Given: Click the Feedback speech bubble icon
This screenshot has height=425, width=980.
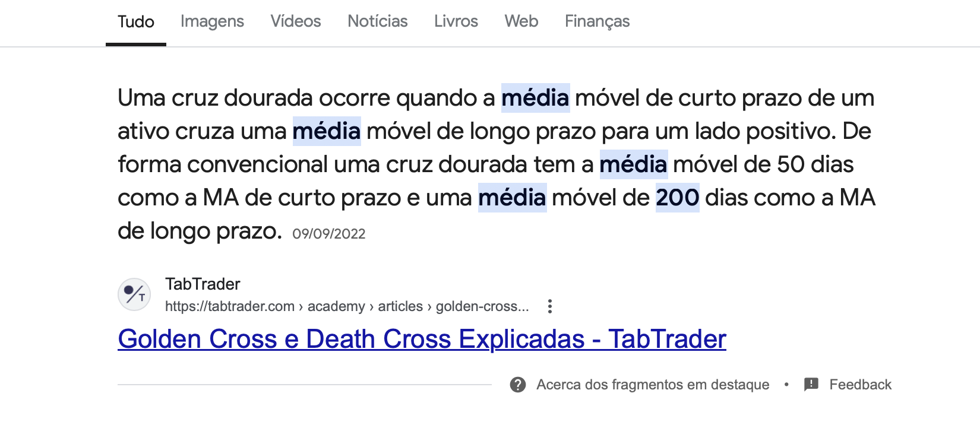Looking at the screenshot, I should tap(811, 385).
